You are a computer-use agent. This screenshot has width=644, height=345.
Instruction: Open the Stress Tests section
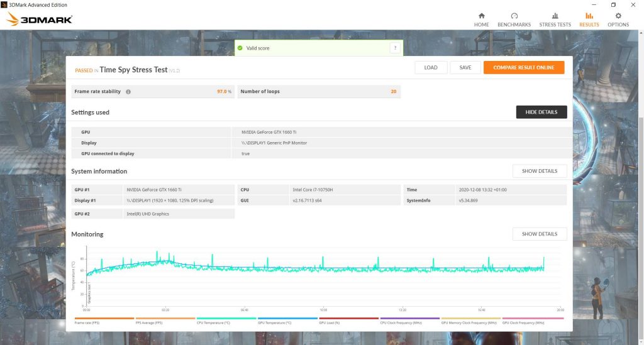[555, 19]
